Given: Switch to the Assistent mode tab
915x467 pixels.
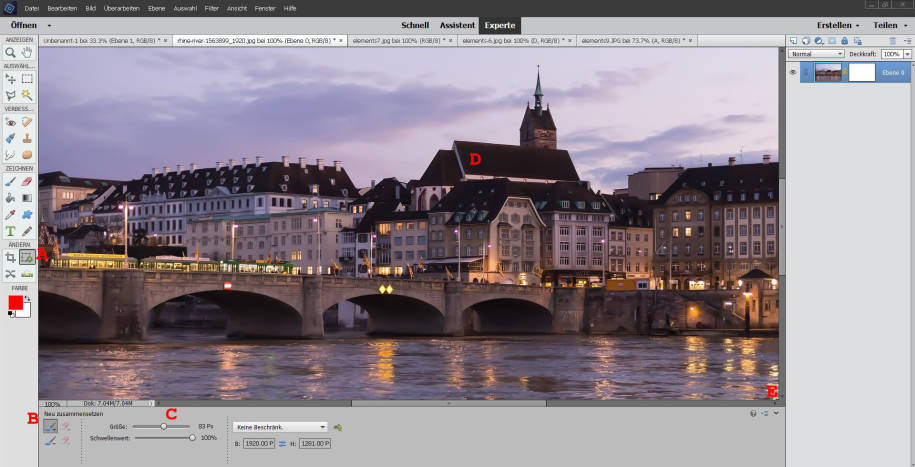Looking at the screenshot, I should tap(457, 24).
